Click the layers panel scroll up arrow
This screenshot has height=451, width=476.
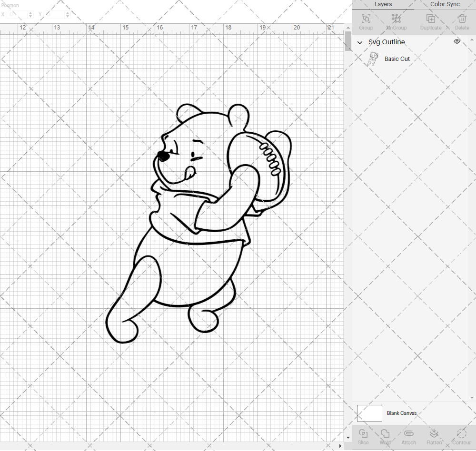tap(471, 40)
